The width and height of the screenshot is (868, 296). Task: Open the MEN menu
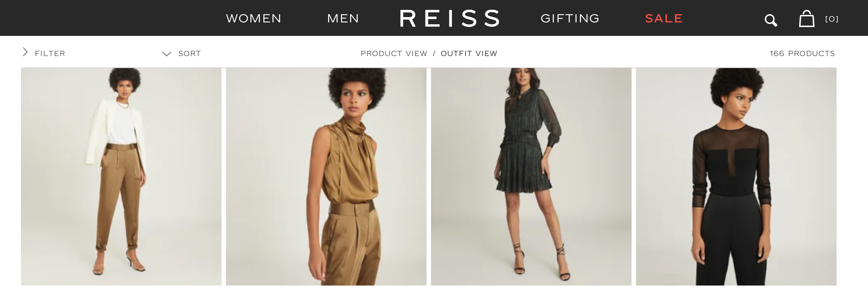click(x=343, y=18)
